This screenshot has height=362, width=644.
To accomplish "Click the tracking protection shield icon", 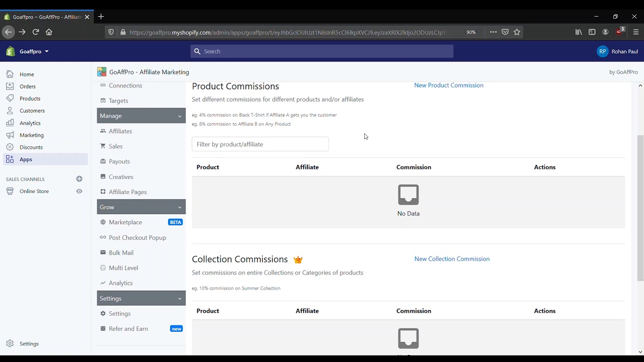I will (111, 32).
